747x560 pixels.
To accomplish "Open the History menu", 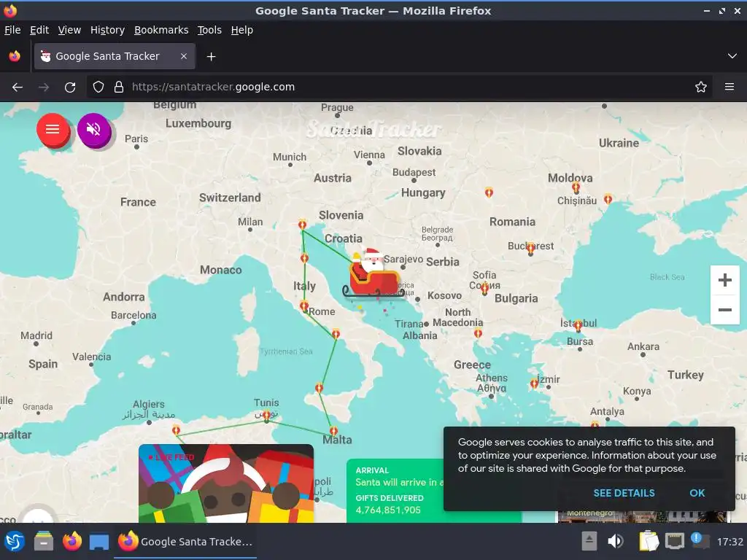I will (107, 30).
